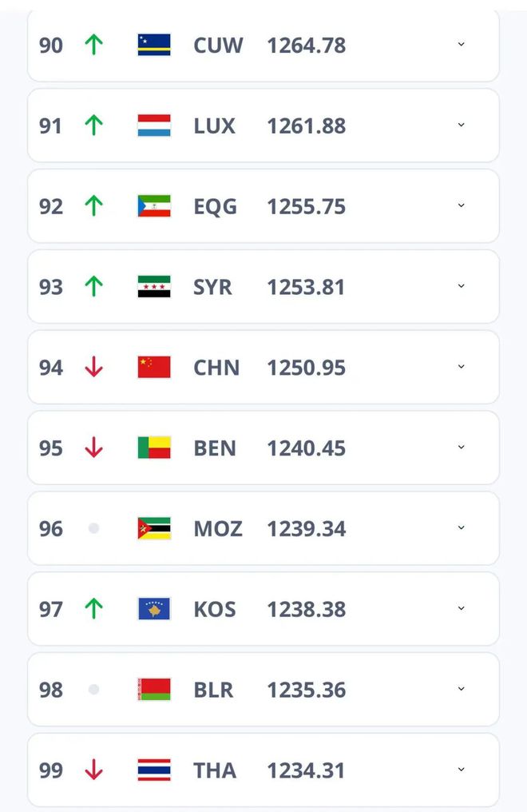Screen dimensions: 527x812
Task: Expand the CHN row chevron
Action: 461,367
